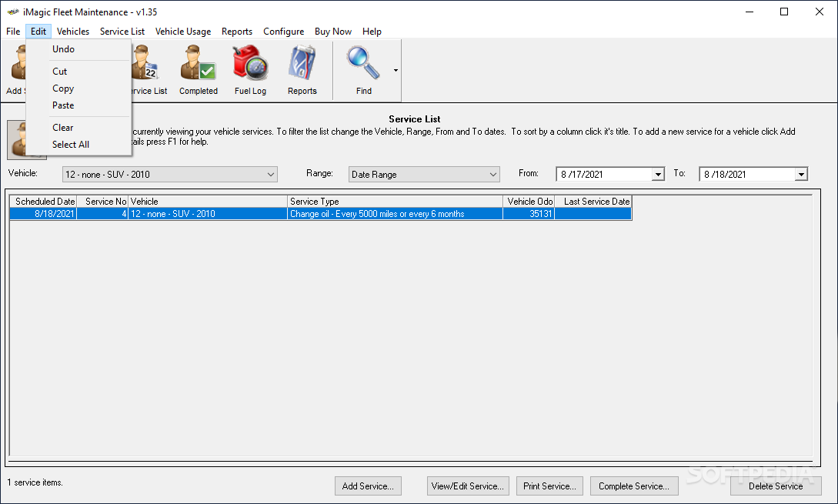Open the File menu
The width and height of the screenshot is (838, 504).
[13, 32]
